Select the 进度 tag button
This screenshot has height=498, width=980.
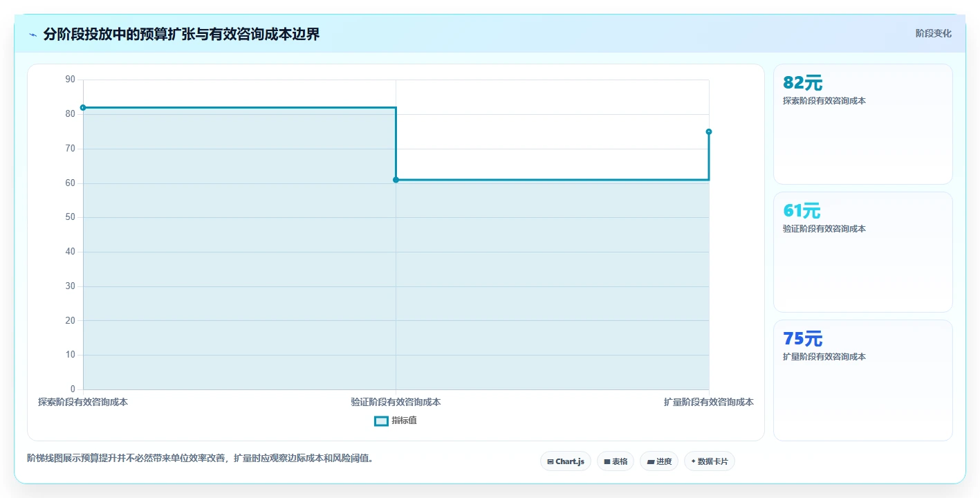pos(659,461)
